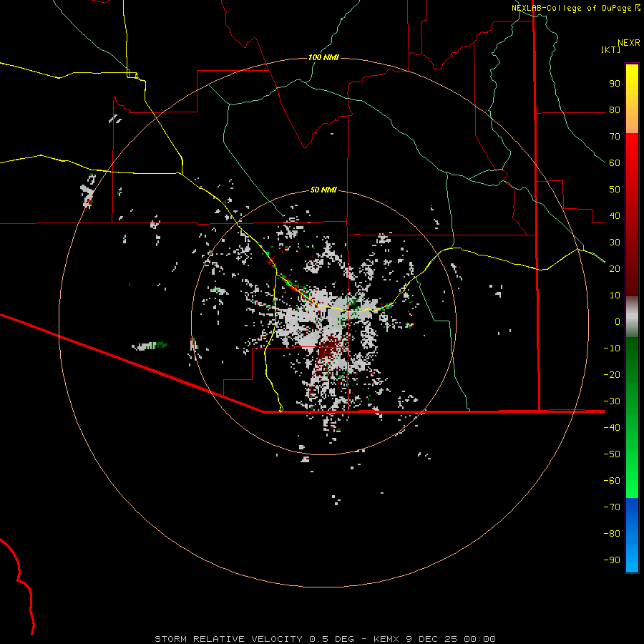This screenshot has width=644, height=644.
Task: Click the -10 scale value
Action: [612, 348]
